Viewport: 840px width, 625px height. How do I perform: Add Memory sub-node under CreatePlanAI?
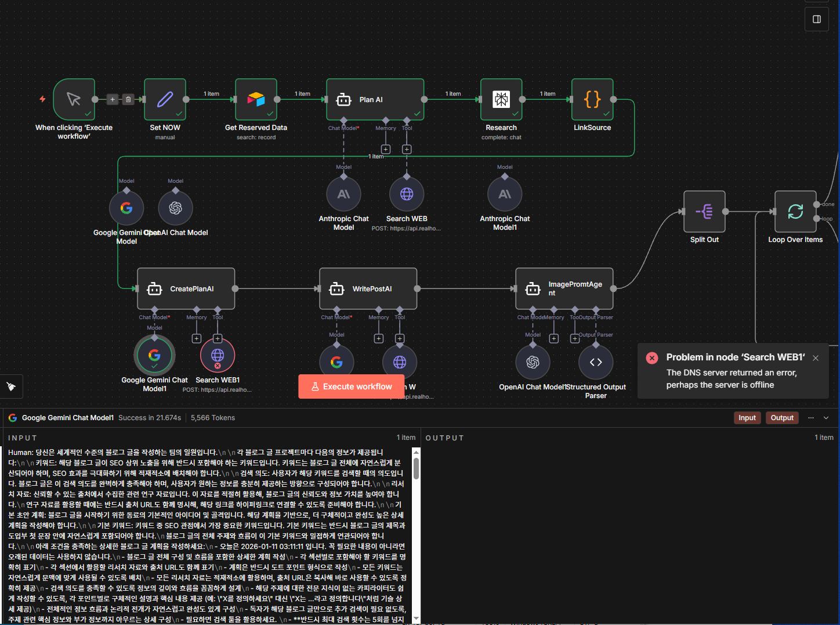pos(196,338)
